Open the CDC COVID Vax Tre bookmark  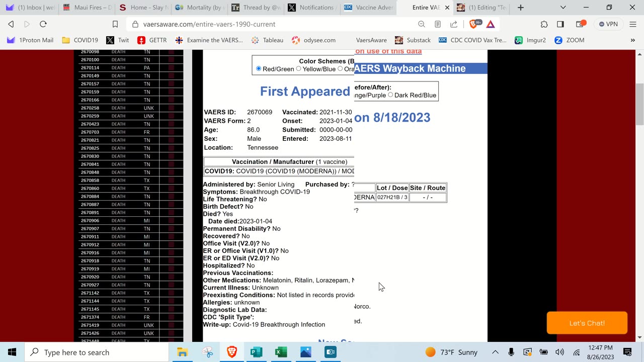tap(472, 40)
